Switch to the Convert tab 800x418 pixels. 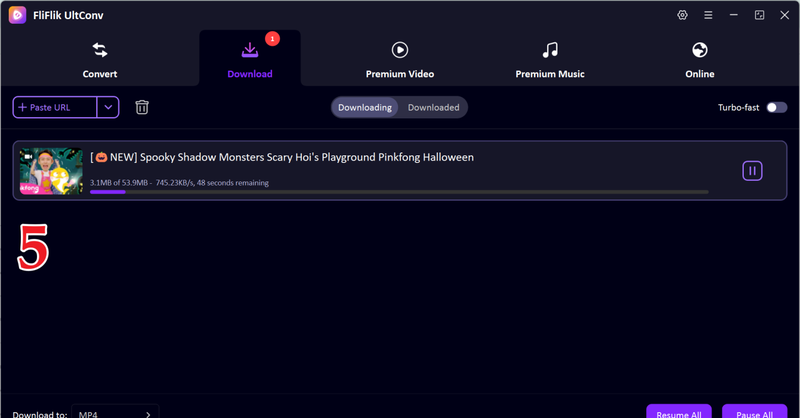[x=99, y=60]
